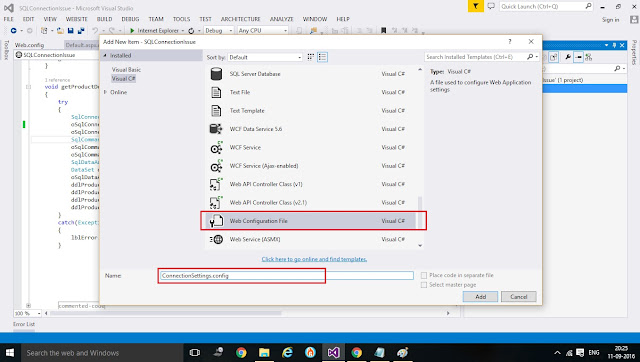
Task: Switch to the Web.config tab
Action: [x=29, y=45]
